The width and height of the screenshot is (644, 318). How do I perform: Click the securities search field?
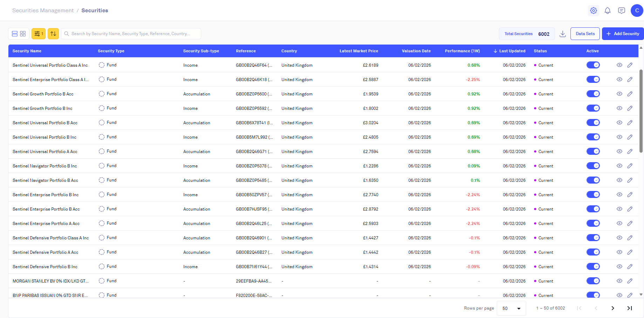[133, 34]
